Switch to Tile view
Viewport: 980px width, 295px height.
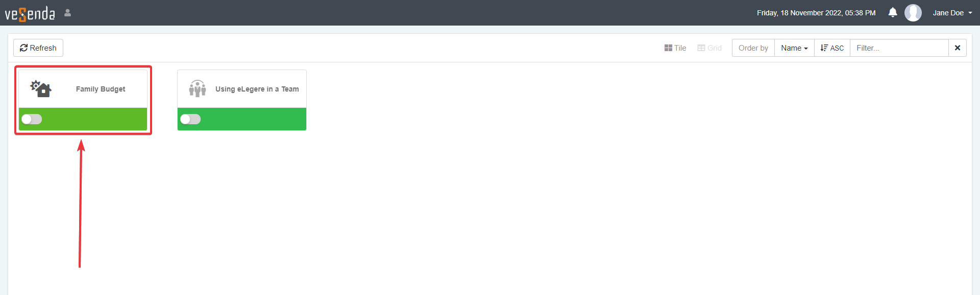tap(675, 48)
